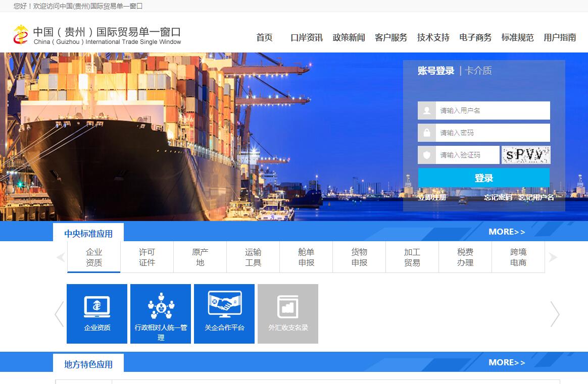The image size is (588, 384).
Task: Open the greyed 外汇收支名录 tile
Action: (288, 313)
